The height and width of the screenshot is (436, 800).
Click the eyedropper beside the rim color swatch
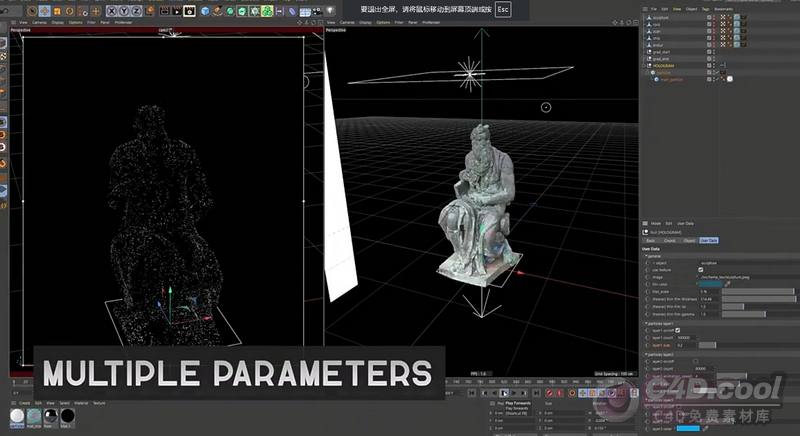[x=728, y=284]
